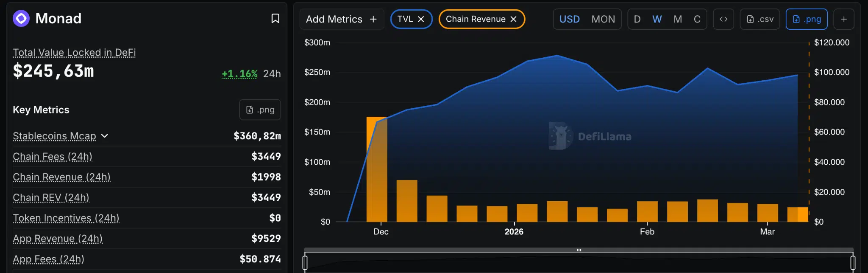Screen dimensions: 868x273
Task: Select daily (D) chart interval
Action: coord(637,19)
